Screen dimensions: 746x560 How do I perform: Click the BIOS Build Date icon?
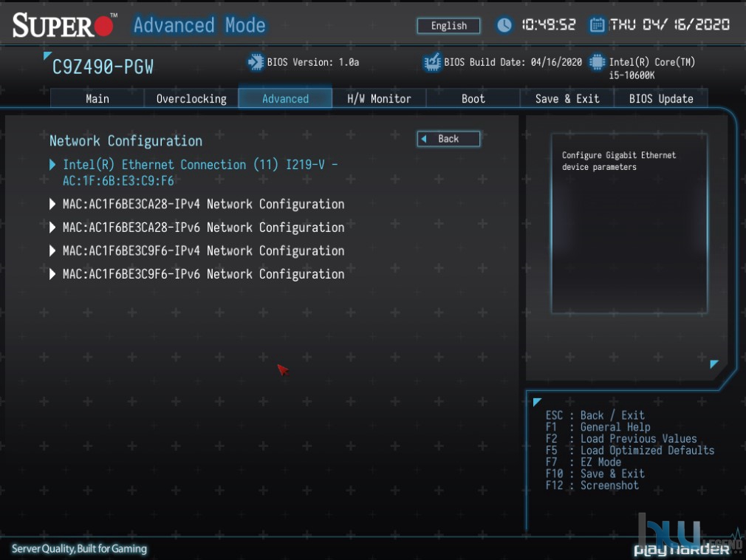pyautogui.click(x=433, y=62)
